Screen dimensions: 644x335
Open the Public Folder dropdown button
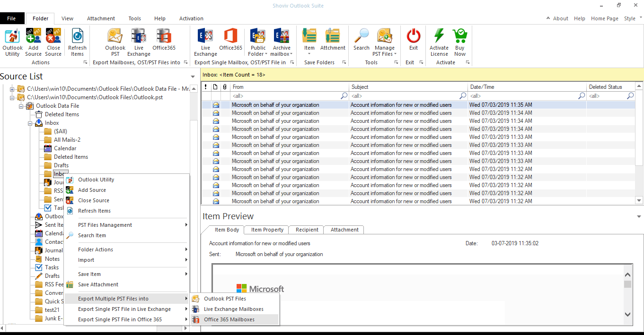click(258, 42)
